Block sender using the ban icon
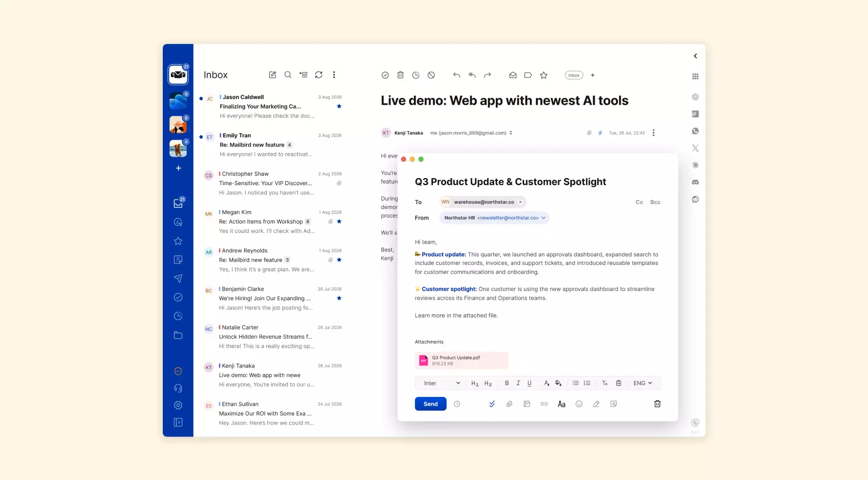This screenshot has width=868, height=480. point(431,75)
